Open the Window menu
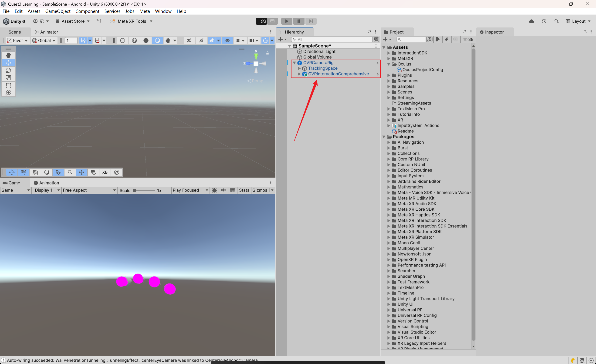596x364 pixels. pos(163,11)
